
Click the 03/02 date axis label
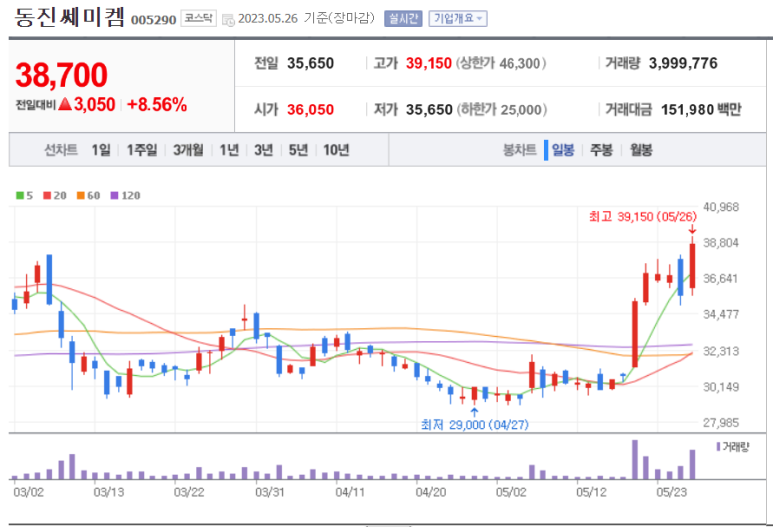coord(28,492)
